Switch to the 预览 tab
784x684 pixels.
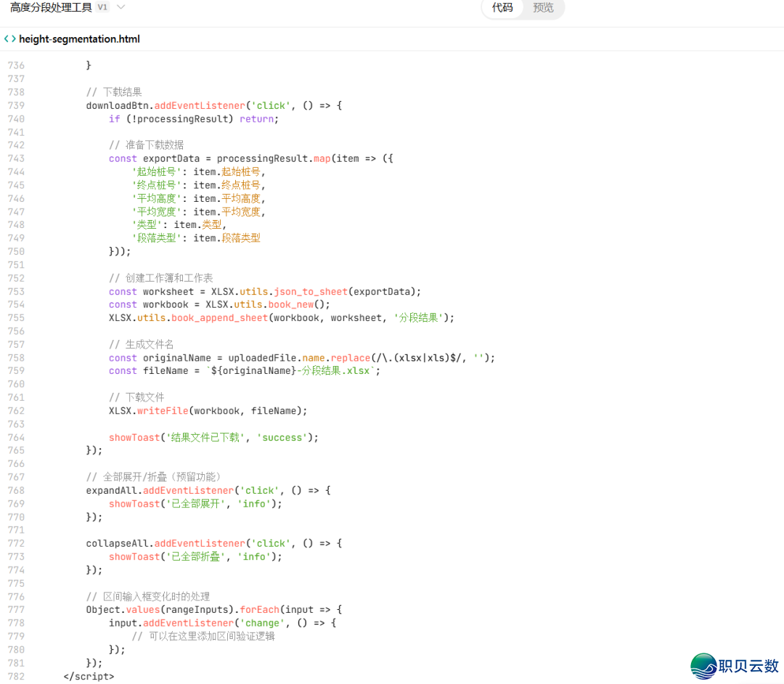click(543, 7)
